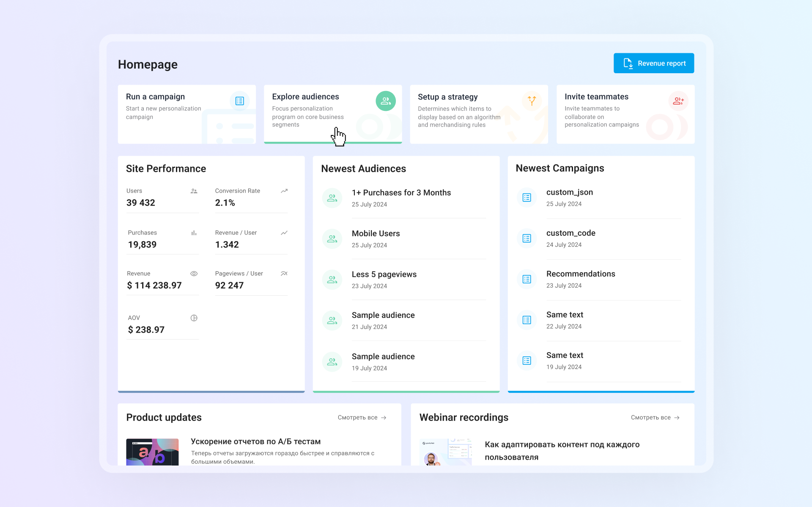Select the Mobile Users audience
The height and width of the screenshot is (507, 812).
coord(376,234)
